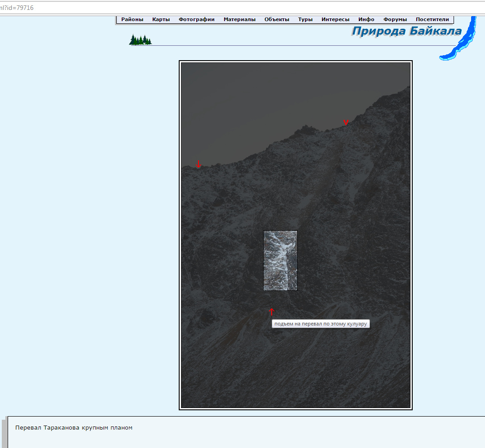Click the Природа Байкала site title
The height and width of the screenshot is (448, 485).
click(407, 31)
